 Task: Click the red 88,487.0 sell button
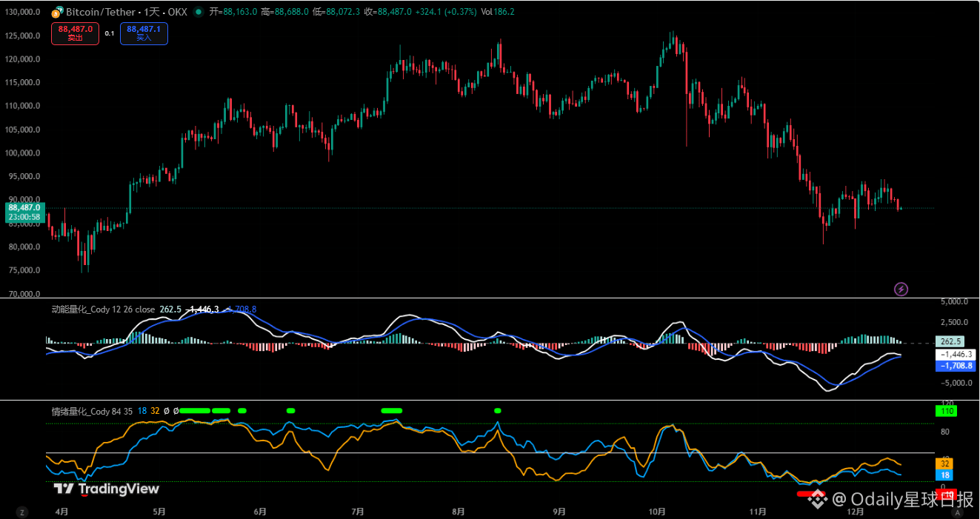[x=75, y=33]
